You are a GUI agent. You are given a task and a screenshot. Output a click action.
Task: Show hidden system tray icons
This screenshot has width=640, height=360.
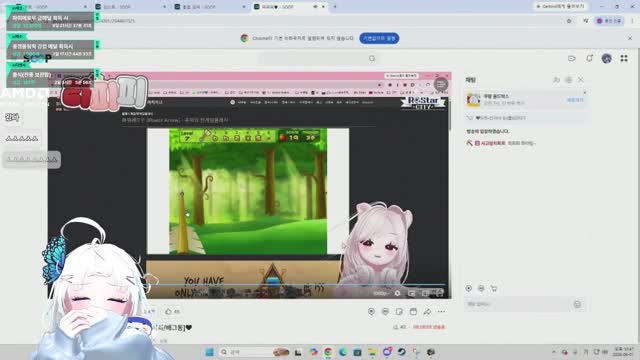pyautogui.click(x=554, y=352)
